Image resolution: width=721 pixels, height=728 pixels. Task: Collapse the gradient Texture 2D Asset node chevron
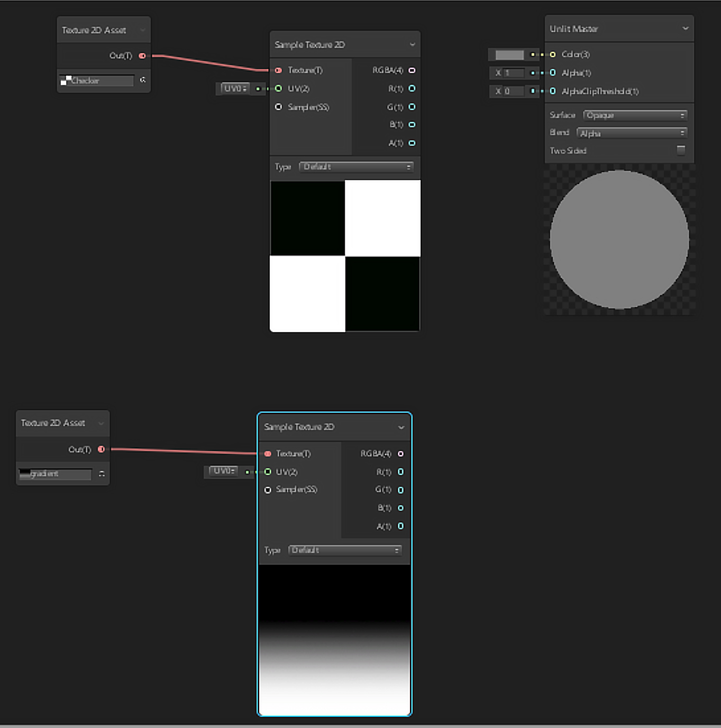coord(101,423)
